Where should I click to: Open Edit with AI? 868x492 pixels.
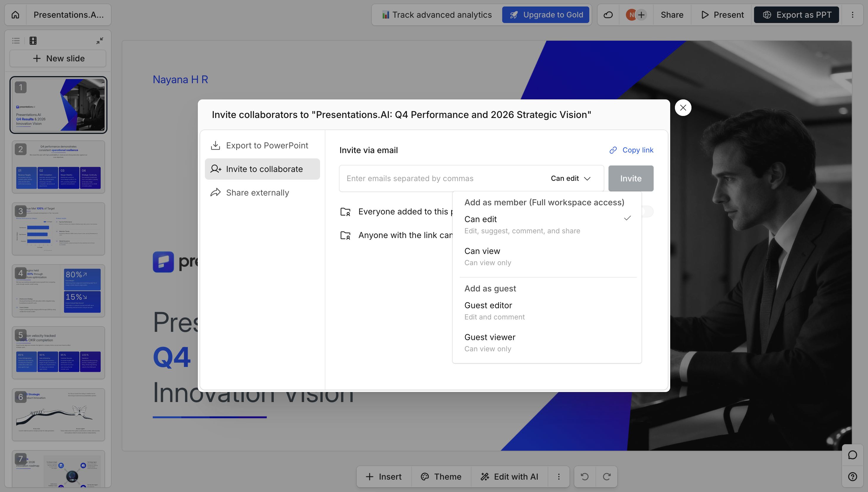509,476
